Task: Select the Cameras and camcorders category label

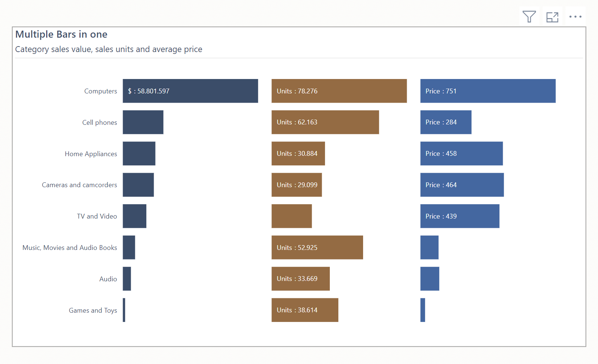Action: pos(79,185)
